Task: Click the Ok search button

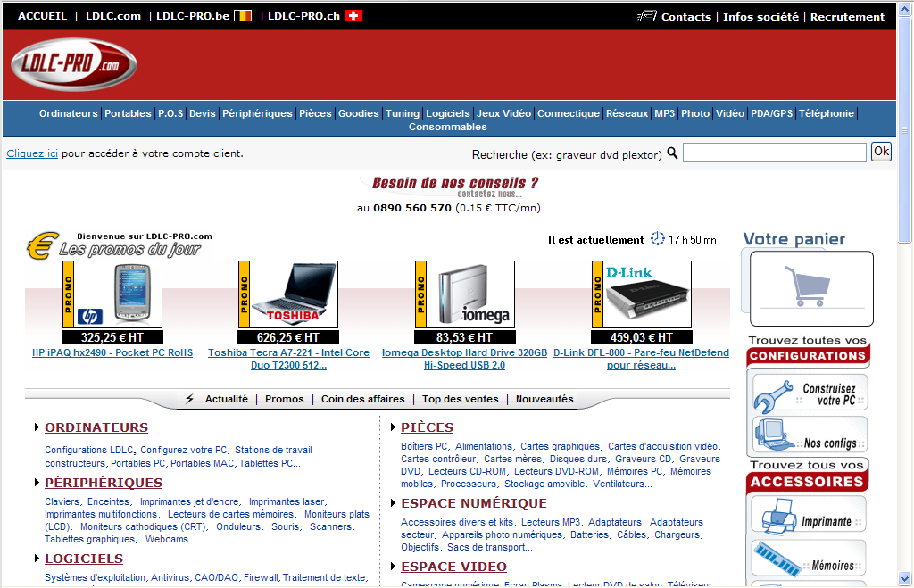Action: coord(881,152)
